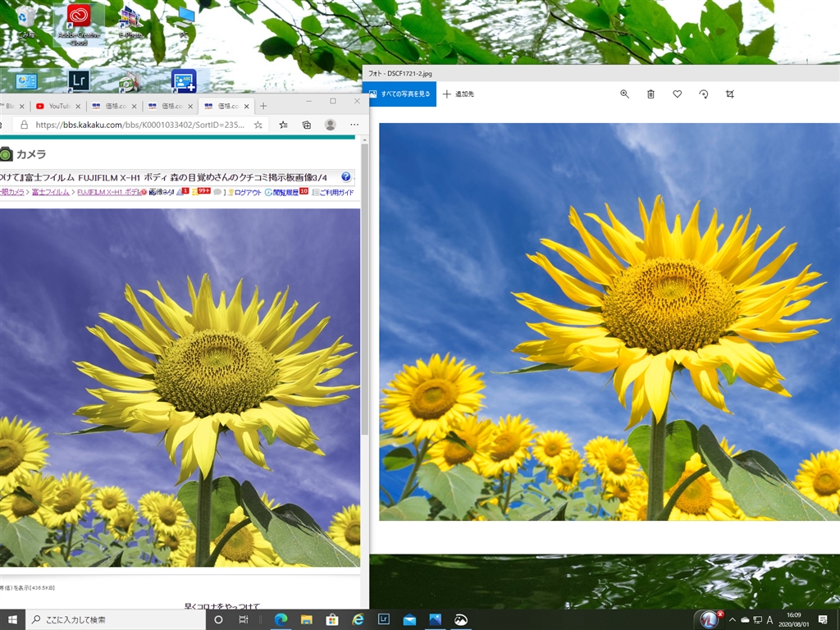The width and height of the screenshot is (840, 630).
Task: Open Microsoft Edge from the taskbar
Action: (x=281, y=620)
